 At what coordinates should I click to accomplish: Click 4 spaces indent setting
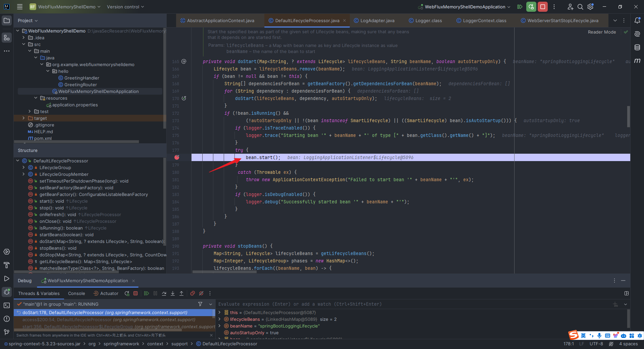pos(628,344)
